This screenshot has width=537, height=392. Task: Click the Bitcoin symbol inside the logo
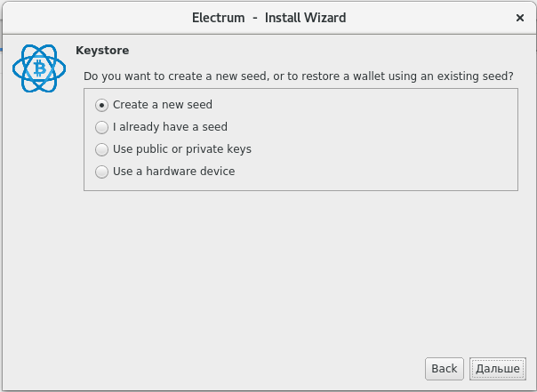coord(38,68)
